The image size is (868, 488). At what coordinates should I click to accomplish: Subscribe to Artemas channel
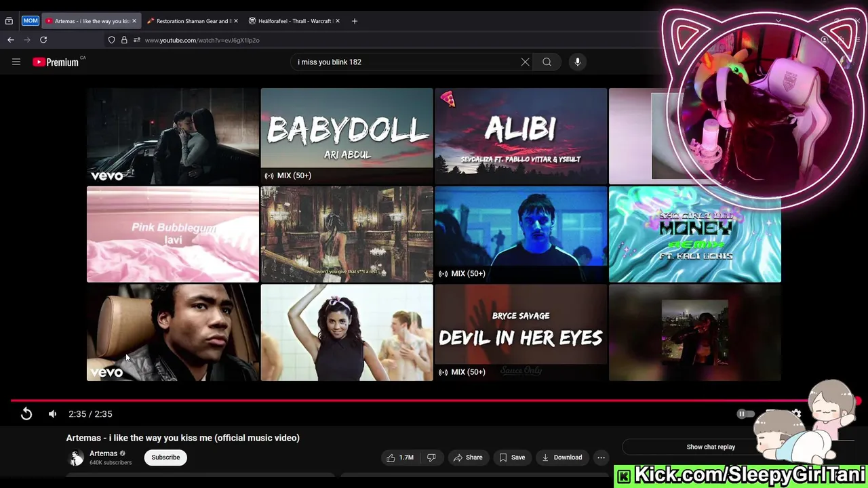click(165, 457)
